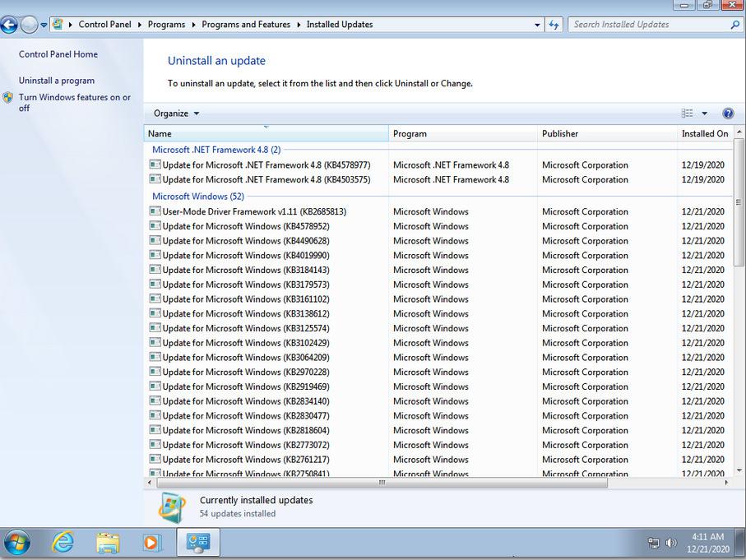
Task: Open Help via the question mark icon
Action: (x=728, y=113)
